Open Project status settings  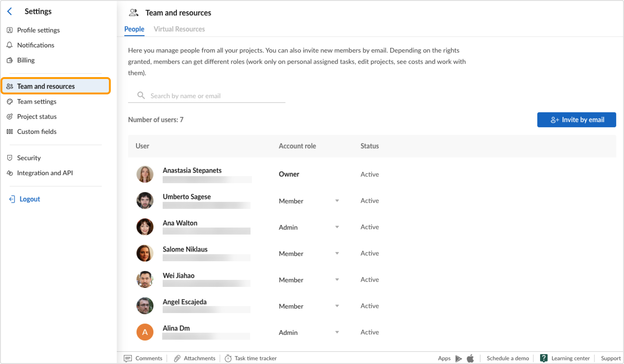tap(37, 116)
